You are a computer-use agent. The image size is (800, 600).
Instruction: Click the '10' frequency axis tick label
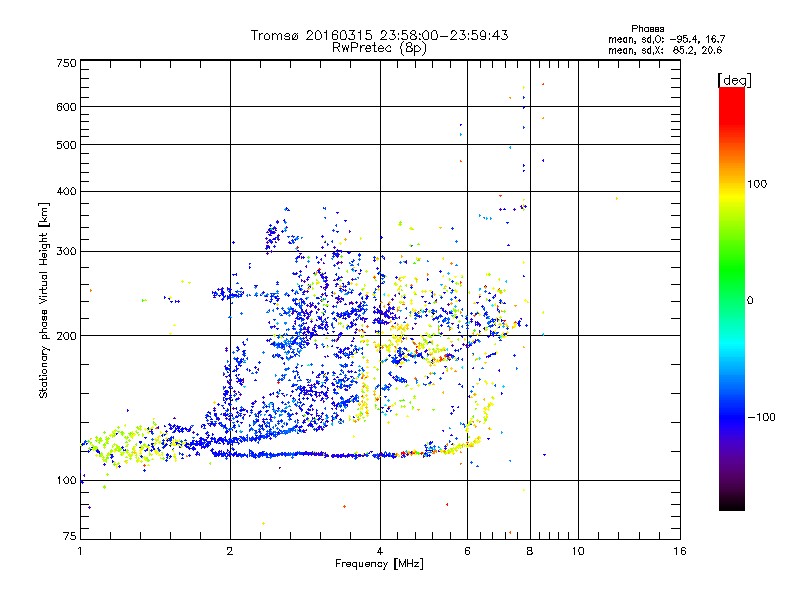point(578,551)
